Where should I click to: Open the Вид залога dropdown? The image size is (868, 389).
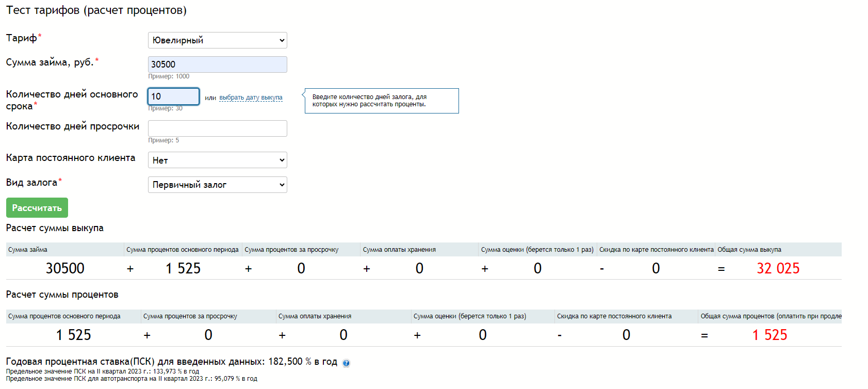[217, 185]
